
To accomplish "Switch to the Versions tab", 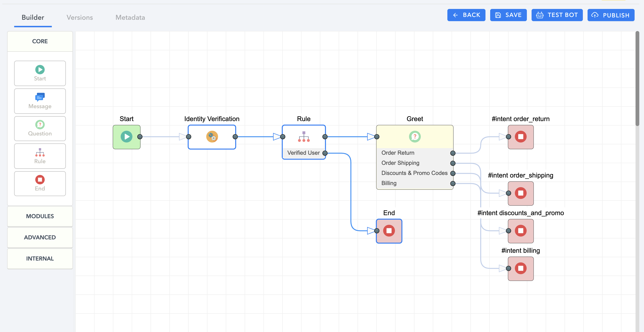I will click(x=80, y=17).
